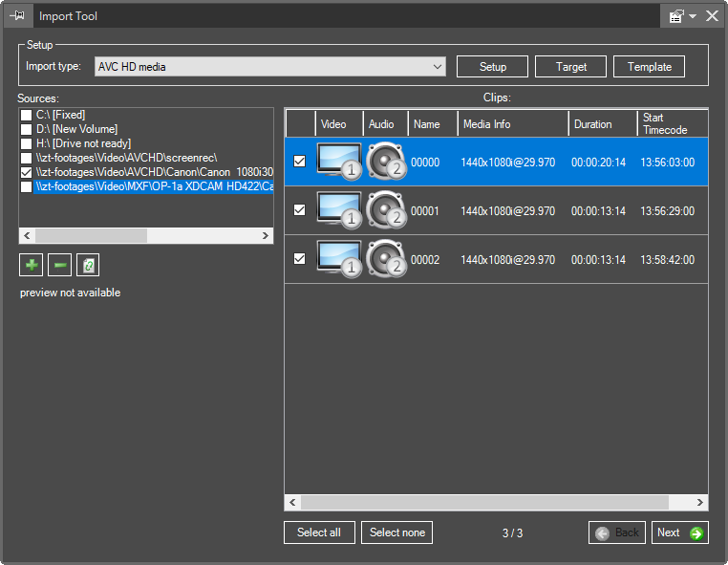
Task: Click the minus remove source icon
Action: pos(59,265)
